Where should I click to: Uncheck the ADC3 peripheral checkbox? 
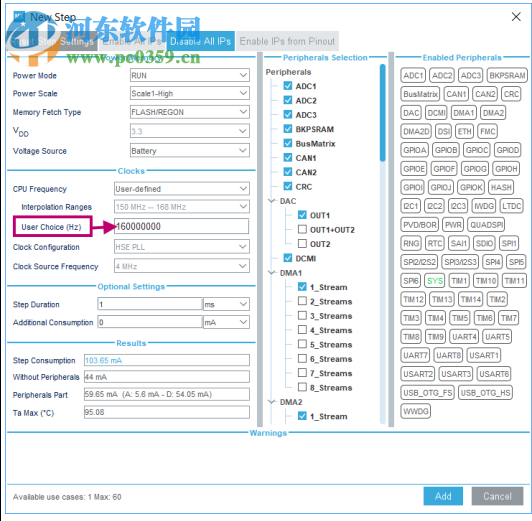coord(288,115)
